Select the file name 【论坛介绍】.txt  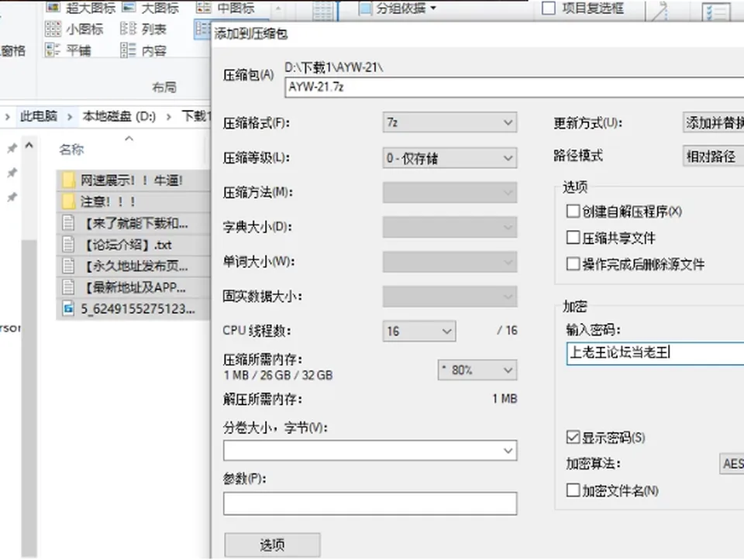tap(128, 245)
